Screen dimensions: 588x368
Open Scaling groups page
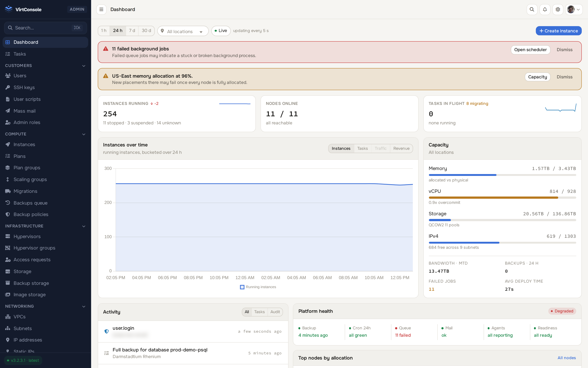tap(45, 179)
